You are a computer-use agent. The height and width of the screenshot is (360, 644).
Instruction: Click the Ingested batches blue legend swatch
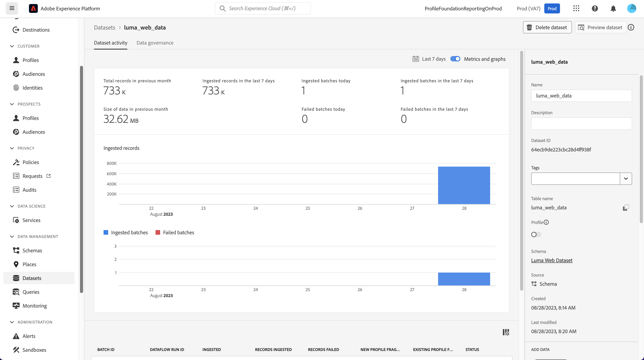(x=106, y=232)
